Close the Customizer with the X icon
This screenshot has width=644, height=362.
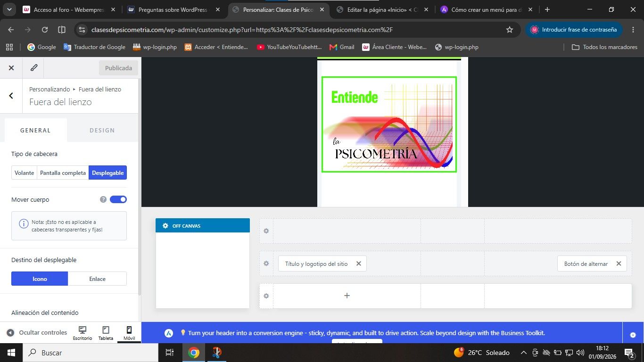(x=11, y=68)
